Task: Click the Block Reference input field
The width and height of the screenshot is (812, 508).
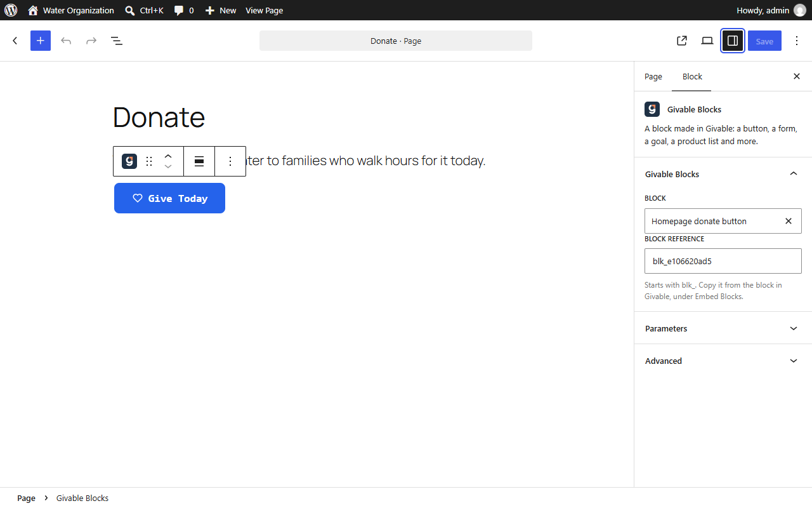Action: pos(723,261)
